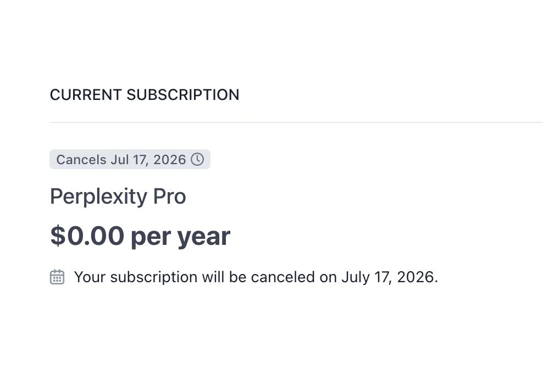Click the year 2026 in the badge
This screenshot has width=543, height=392.
coord(170,160)
